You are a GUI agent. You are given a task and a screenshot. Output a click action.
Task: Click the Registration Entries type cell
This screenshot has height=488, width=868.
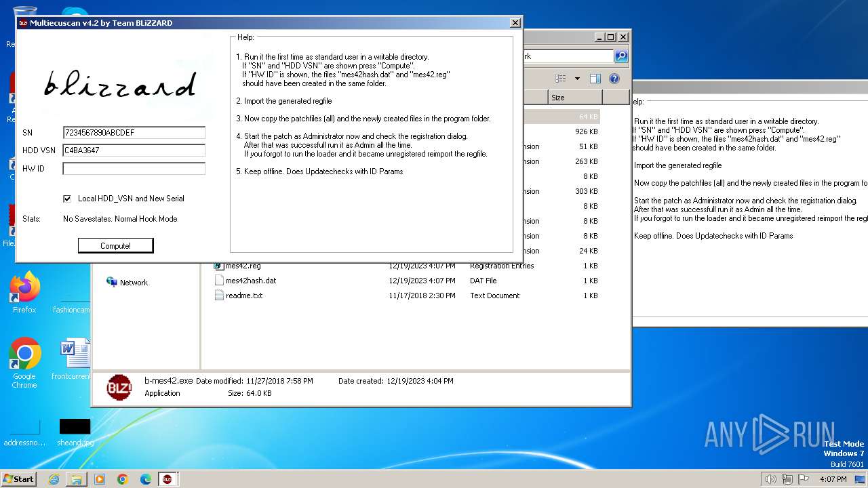point(502,266)
